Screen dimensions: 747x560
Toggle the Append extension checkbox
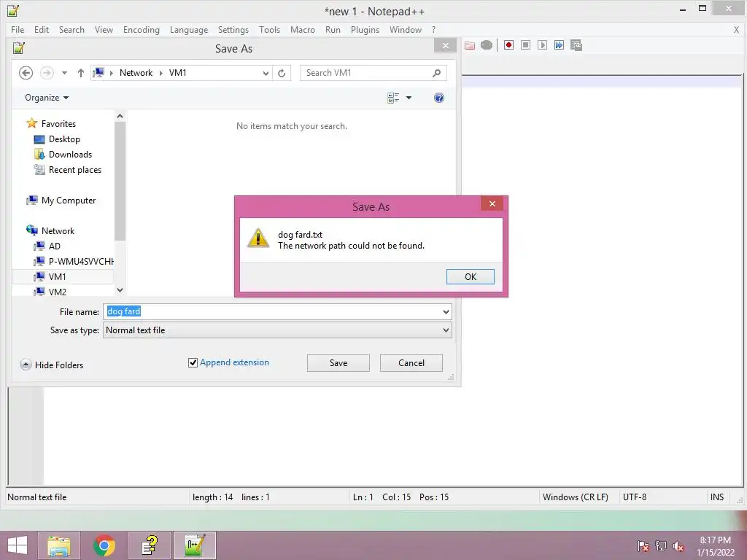193,363
